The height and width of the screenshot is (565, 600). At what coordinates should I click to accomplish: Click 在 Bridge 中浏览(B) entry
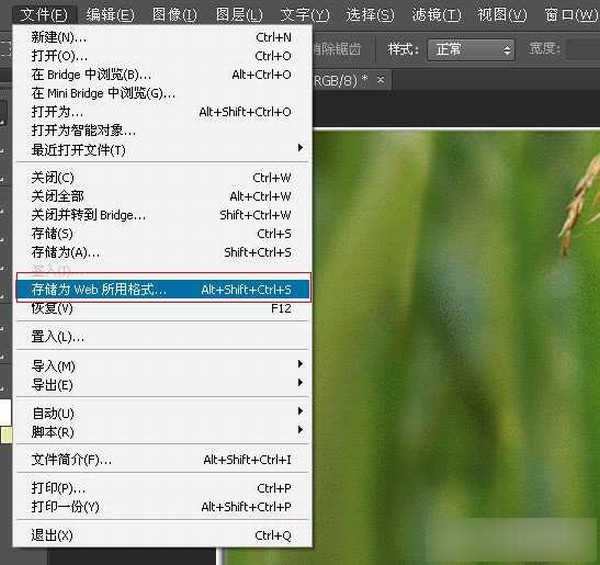(x=92, y=75)
